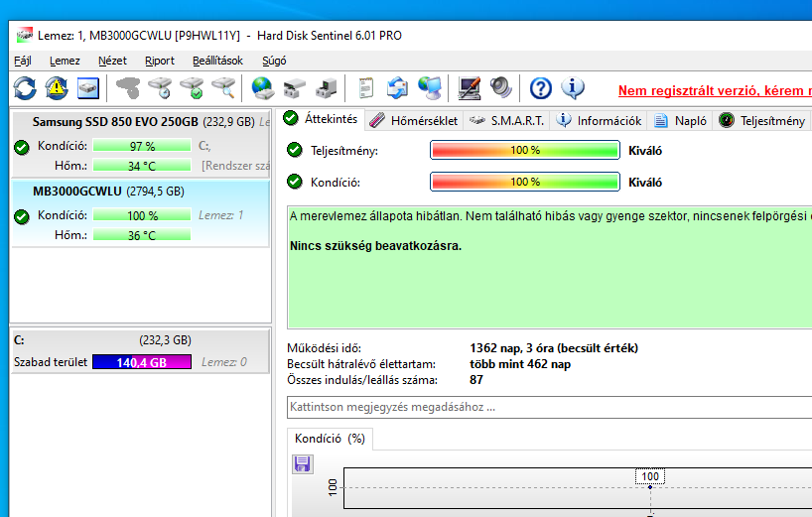The image size is (812, 517).
Task: Select the Kondíció (%) chart tab
Action: click(x=330, y=439)
